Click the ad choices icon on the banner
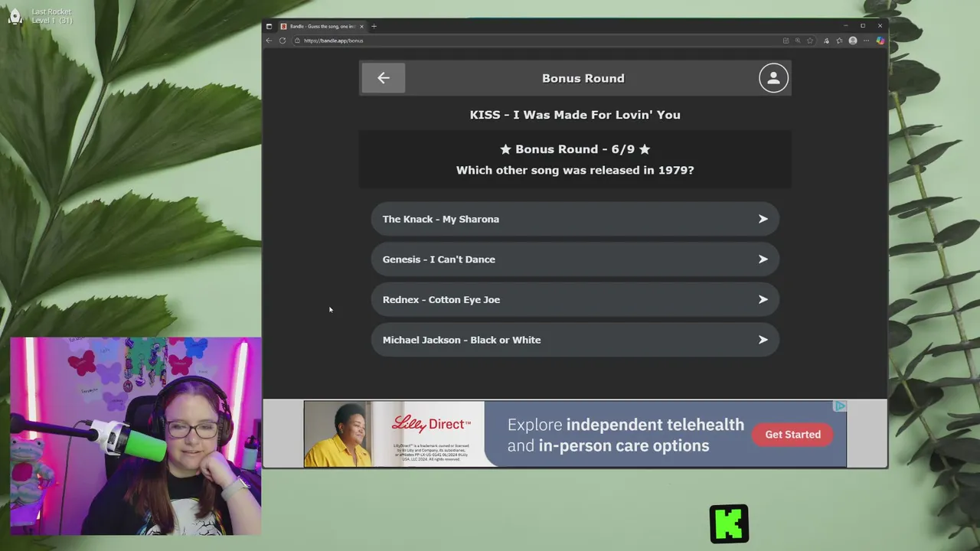Image resolution: width=980 pixels, height=551 pixels. pos(840,406)
